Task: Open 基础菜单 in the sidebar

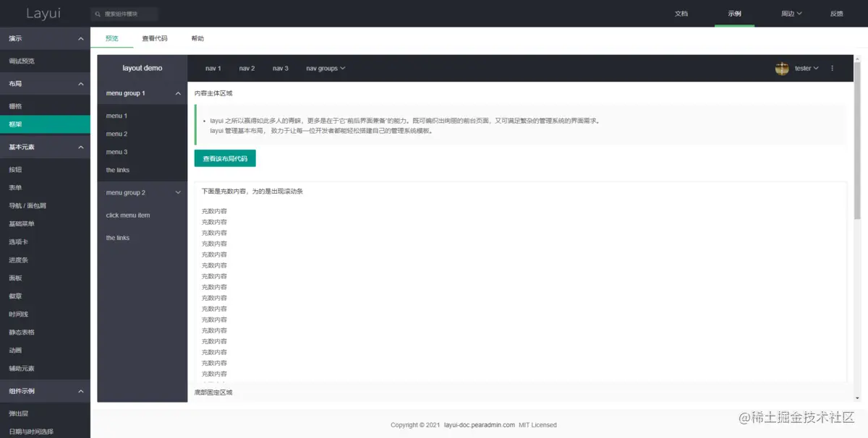Action: pyautogui.click(x=45, y=223)
